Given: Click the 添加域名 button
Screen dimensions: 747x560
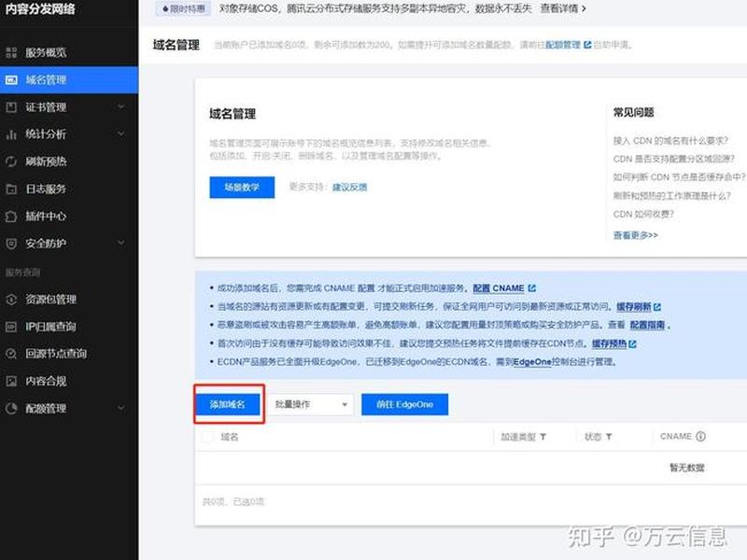Looking at the screenshot, I should tap(228, 404).
